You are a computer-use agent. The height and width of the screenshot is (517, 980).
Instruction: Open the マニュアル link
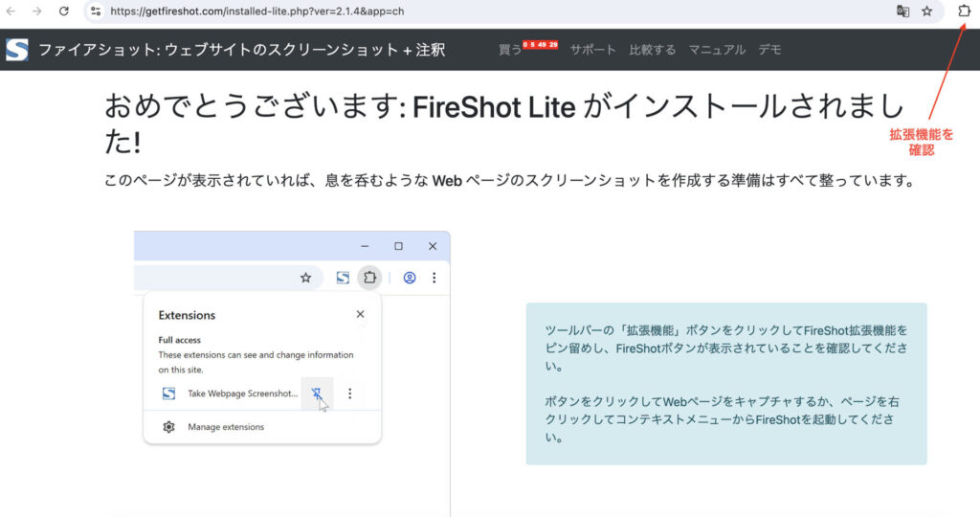[x=717, y=50]
